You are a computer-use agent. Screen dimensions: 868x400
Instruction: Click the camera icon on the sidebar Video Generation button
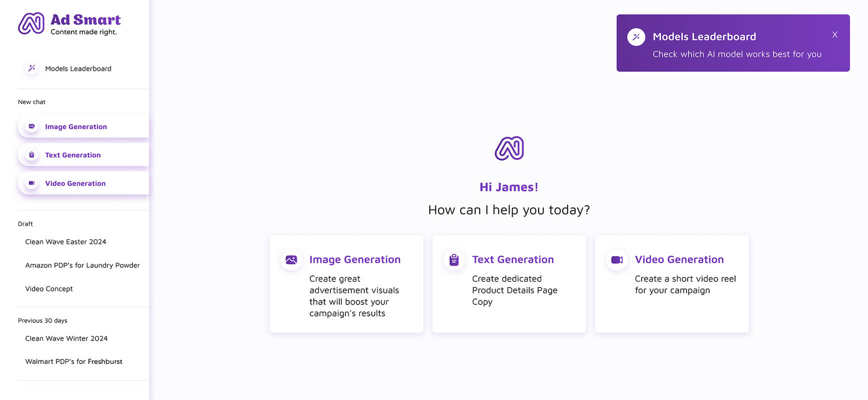[x=31, y=183]
